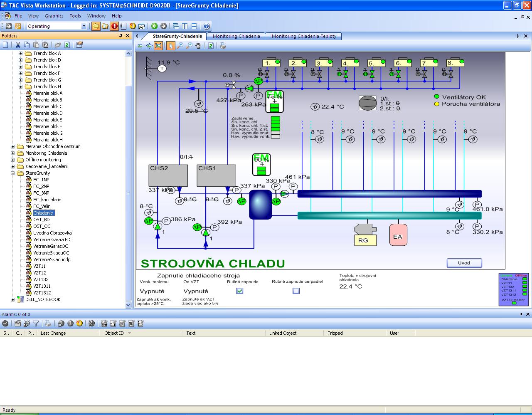Viewport: 532px width, 415px height.
Task: Select Chladenie in the folder tree
Action: (x=44, y=213)
